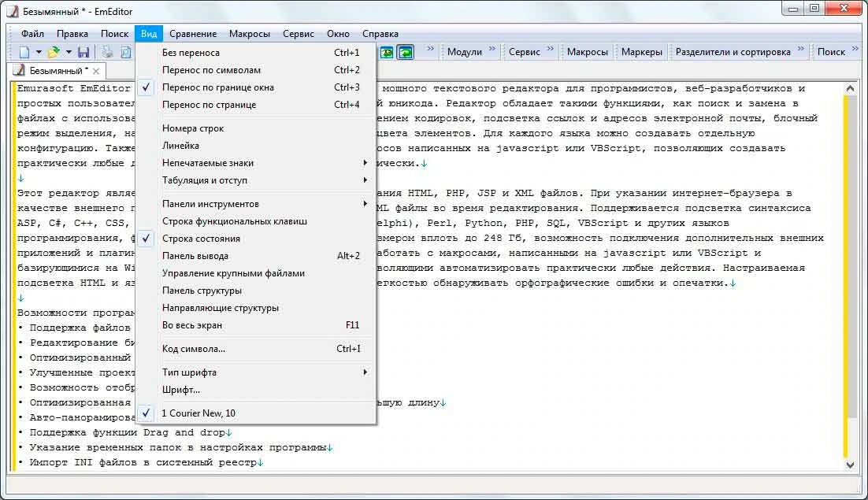Choose Шрифт... menu item
Image resolution: width=868 pixels, height=500 pixels.
(x=256, y=390)
